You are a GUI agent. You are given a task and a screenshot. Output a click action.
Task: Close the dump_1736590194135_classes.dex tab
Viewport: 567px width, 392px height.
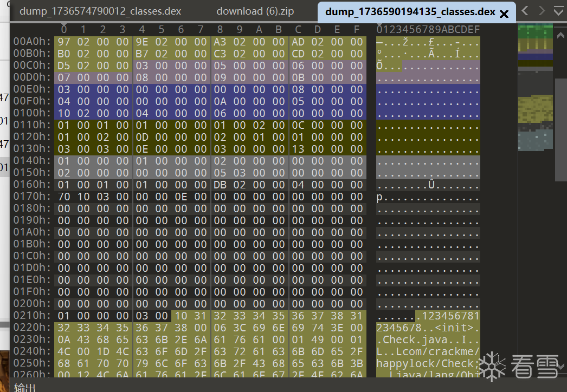(504, 14)
